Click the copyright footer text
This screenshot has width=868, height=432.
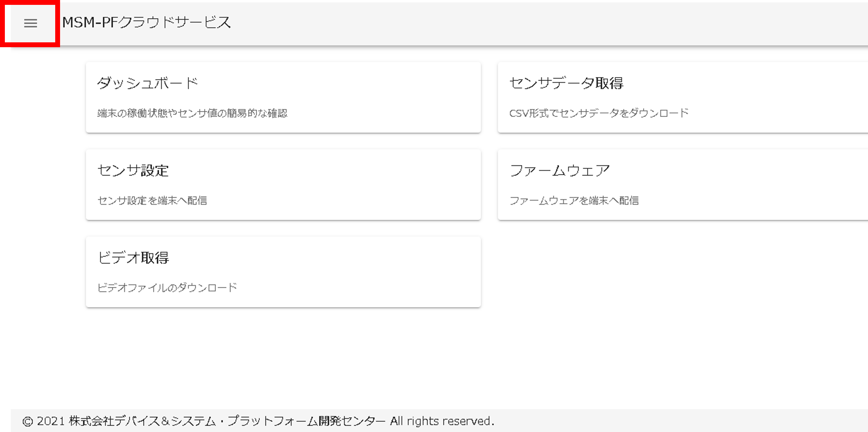[258, 421]
